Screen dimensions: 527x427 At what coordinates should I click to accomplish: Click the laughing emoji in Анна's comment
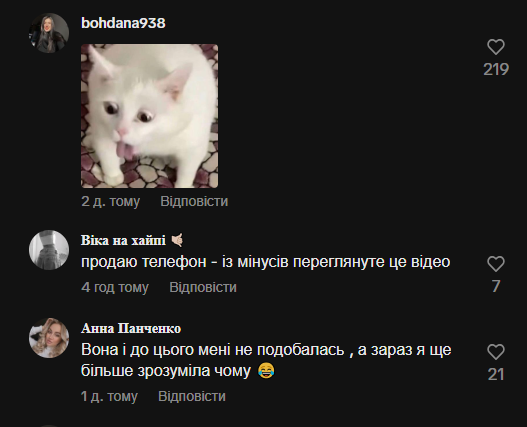[266, 371]
